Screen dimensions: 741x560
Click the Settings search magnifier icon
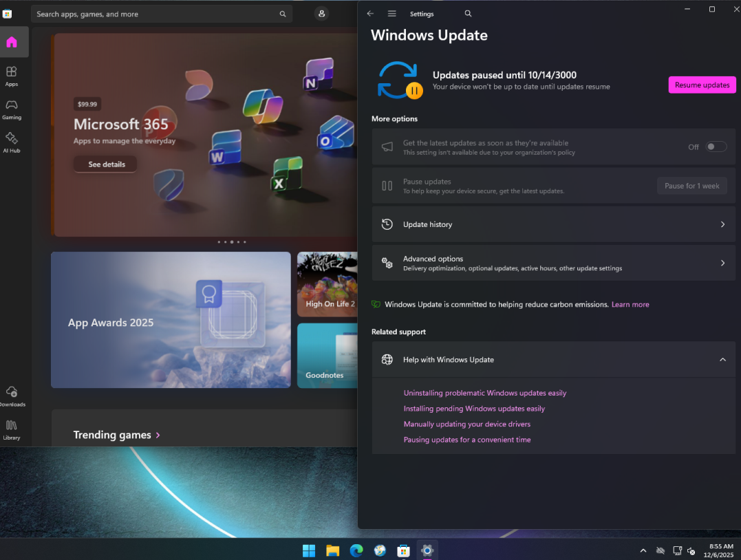[468, 14]
